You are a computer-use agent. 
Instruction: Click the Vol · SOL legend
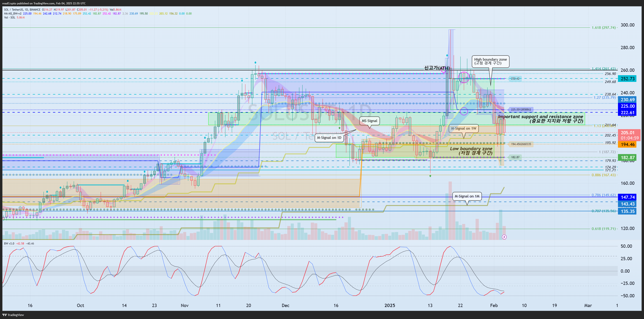tap(10, 18)
